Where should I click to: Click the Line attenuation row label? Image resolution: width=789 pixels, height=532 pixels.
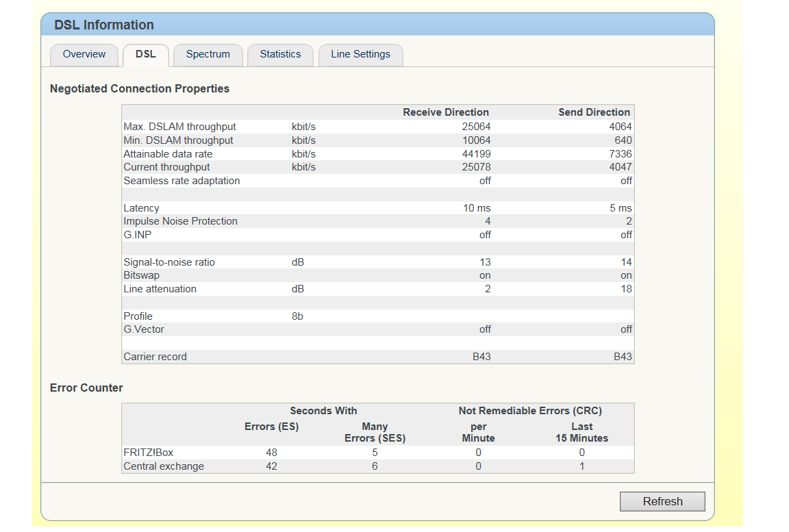pyautogui.click(x=160, y=289)
